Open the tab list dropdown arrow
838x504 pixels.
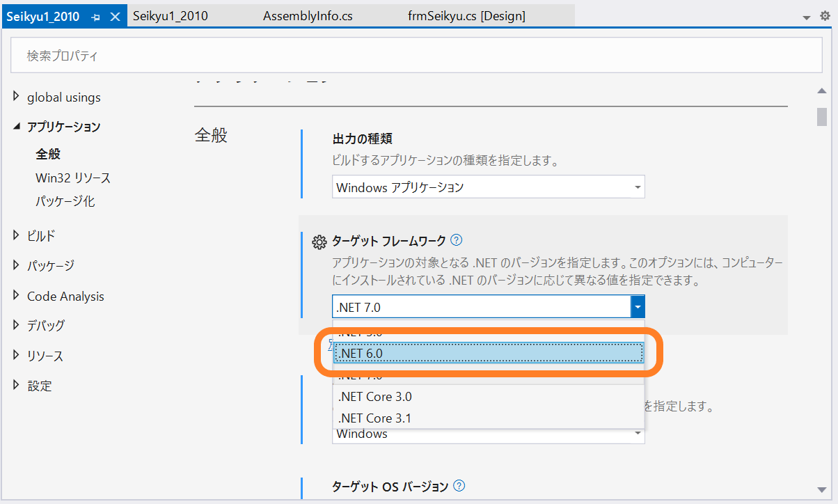coord(807,17)
